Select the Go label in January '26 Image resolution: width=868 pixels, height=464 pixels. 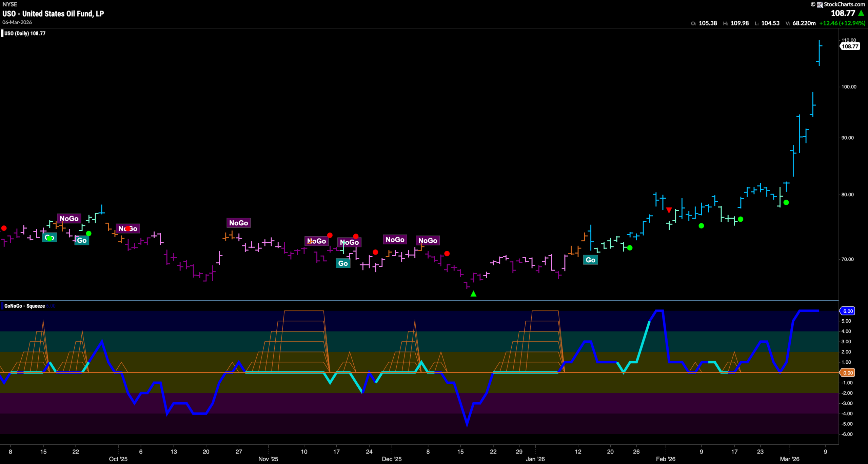590,260
